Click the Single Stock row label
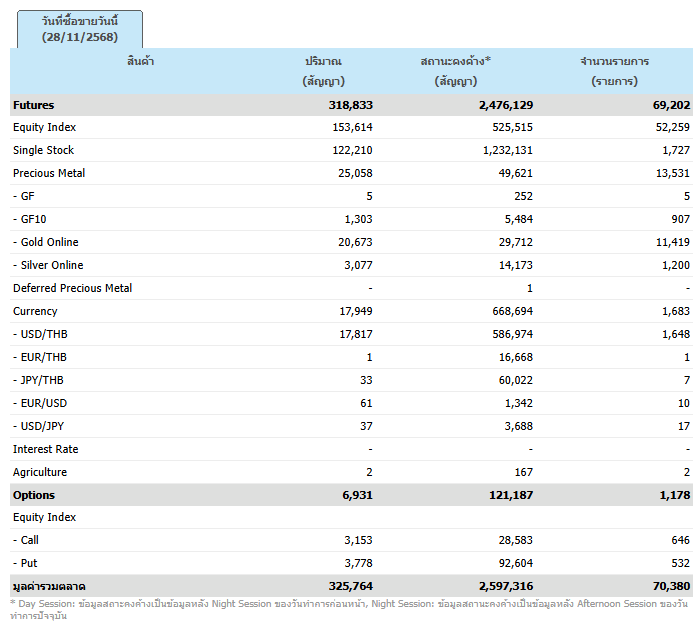This screenshot has height=624, width=699. [x=43, y=151]
